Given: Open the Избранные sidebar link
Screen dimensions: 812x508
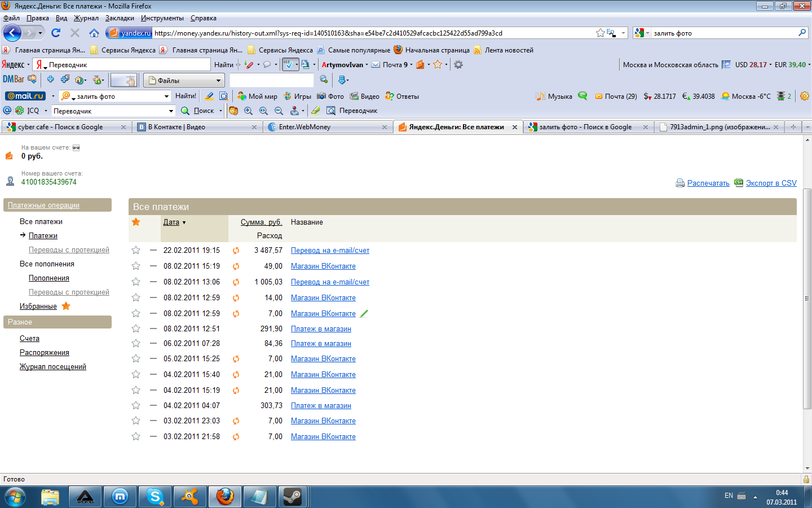Looking at the screenshot, I should pos(38,306).
